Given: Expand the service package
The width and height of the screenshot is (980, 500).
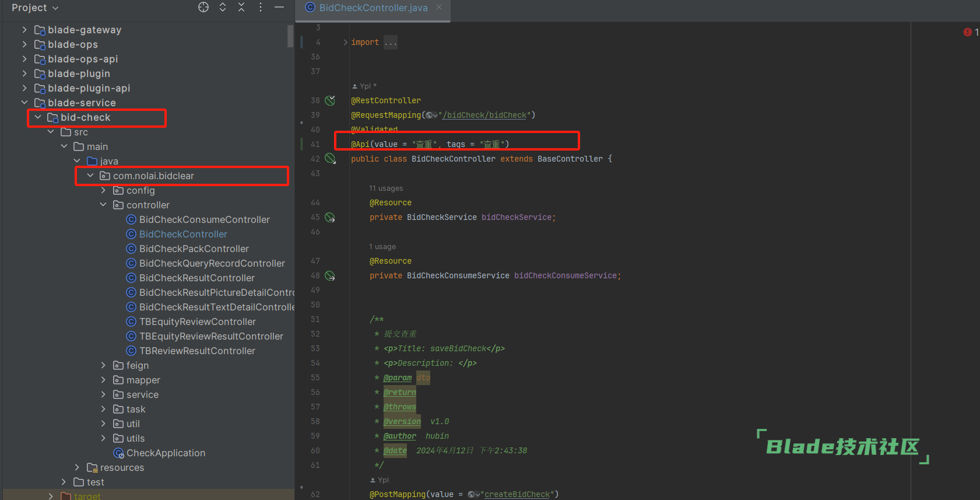Looking at the screenshot, I should click(103, 394).
